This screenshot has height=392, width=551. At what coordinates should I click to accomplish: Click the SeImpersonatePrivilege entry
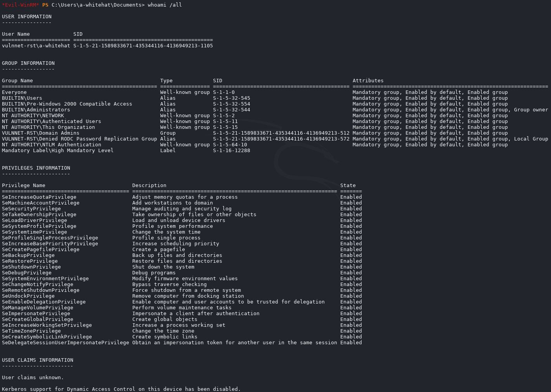pos(36,314)
